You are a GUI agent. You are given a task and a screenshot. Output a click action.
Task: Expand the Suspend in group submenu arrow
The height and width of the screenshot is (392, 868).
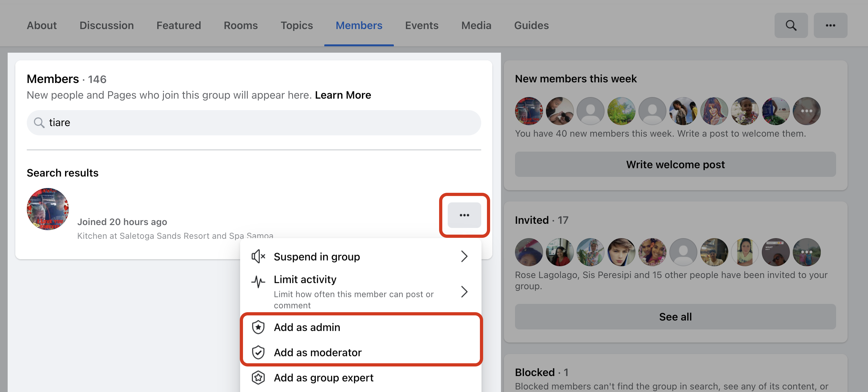(464, 256)
